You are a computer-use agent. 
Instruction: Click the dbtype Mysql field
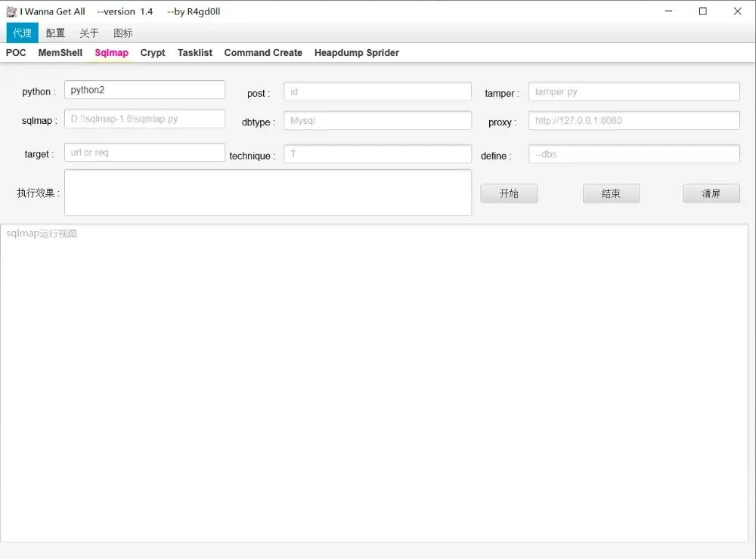pos(377,120)
